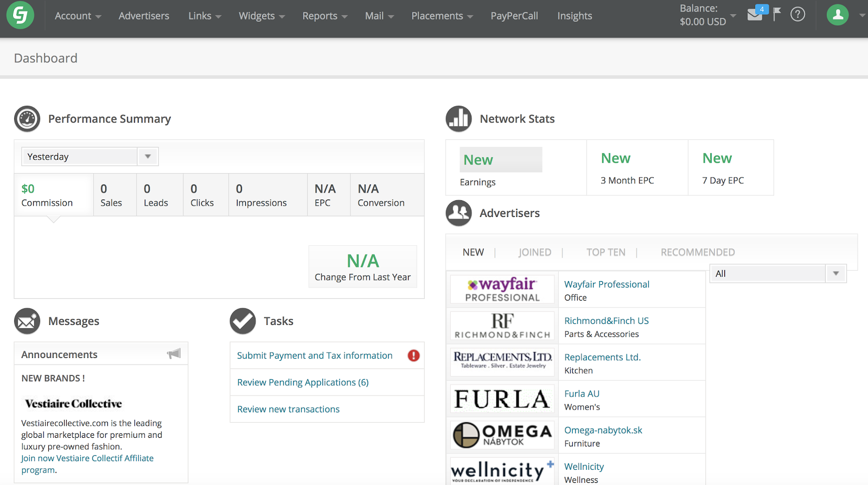Select the EPC metric tab
The width and height of the screenshot is (868, 485).
pos(329,195)
